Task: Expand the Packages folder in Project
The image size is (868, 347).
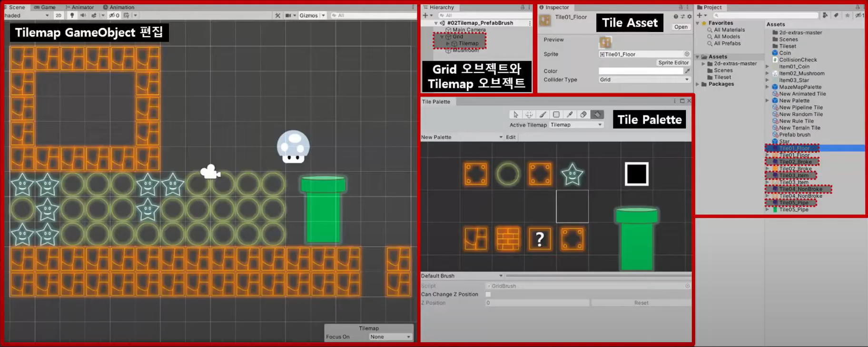Action: click(x=698, y=84)
